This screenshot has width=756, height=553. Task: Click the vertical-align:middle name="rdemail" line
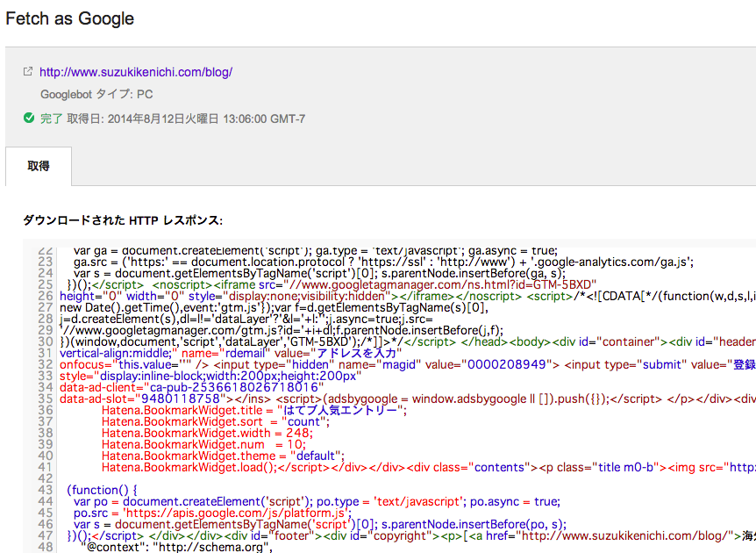click(x=231, y=353)
